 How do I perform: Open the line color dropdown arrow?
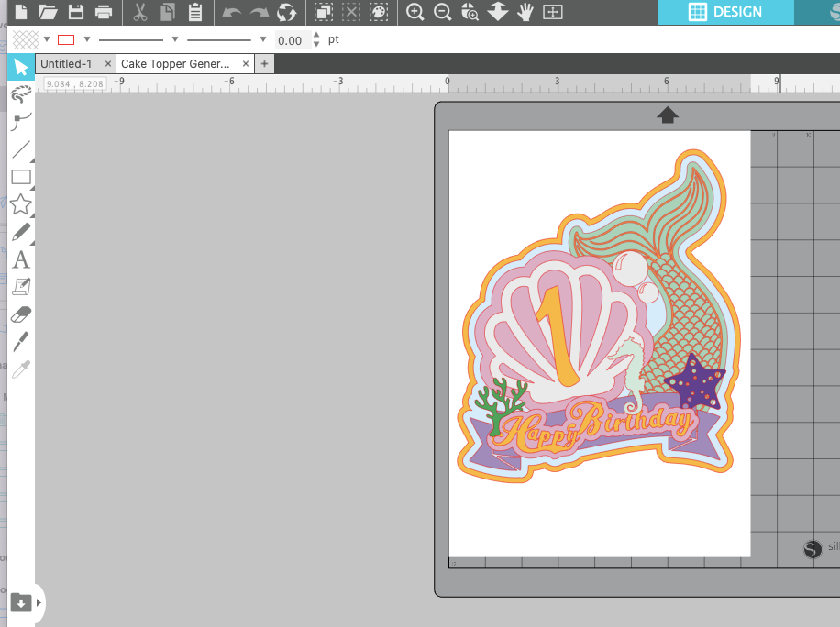pos(87,39)
